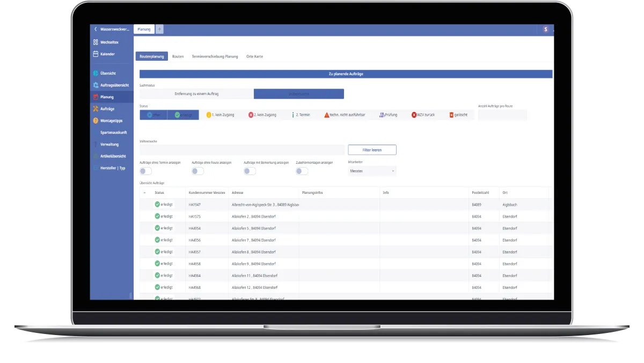This screenshot has height=363, width=644.
Task: Click the Filter leeren button
Action: (x=372, y=149)
